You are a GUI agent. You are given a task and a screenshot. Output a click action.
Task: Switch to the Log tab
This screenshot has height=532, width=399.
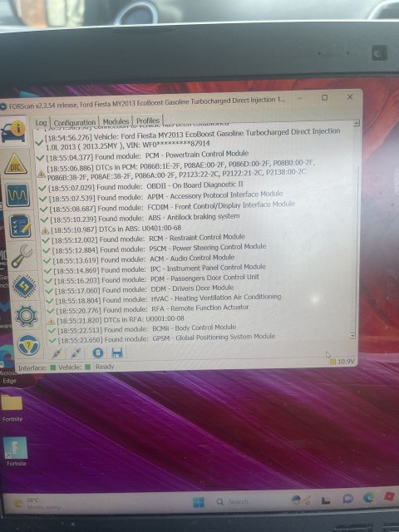click(x=41, y=123)
